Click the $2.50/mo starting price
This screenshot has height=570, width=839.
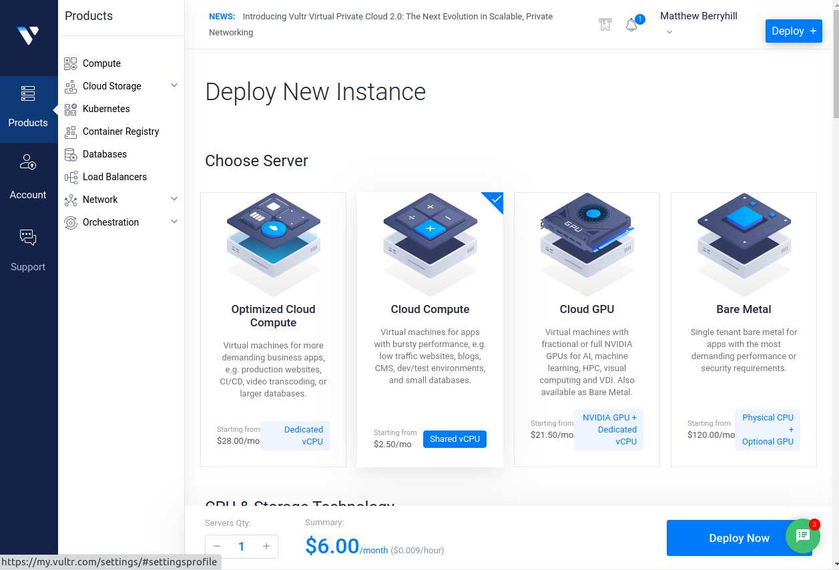[393, 444]
